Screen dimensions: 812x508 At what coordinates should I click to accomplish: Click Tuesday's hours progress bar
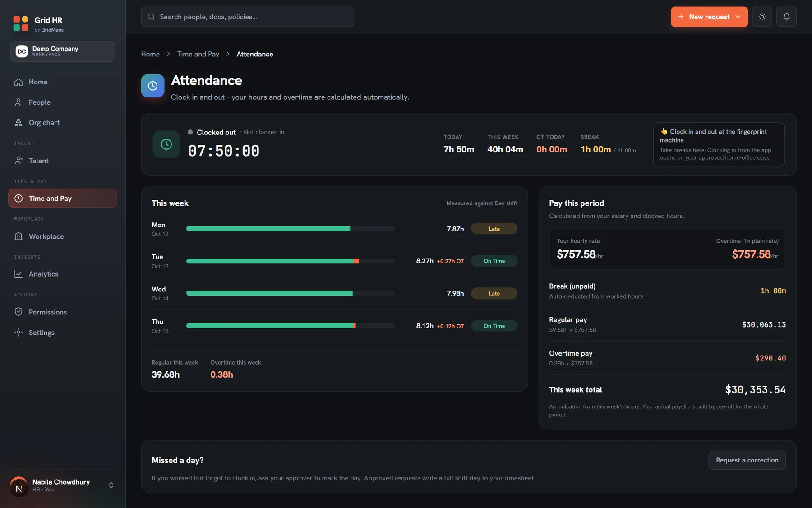[291, 261]
